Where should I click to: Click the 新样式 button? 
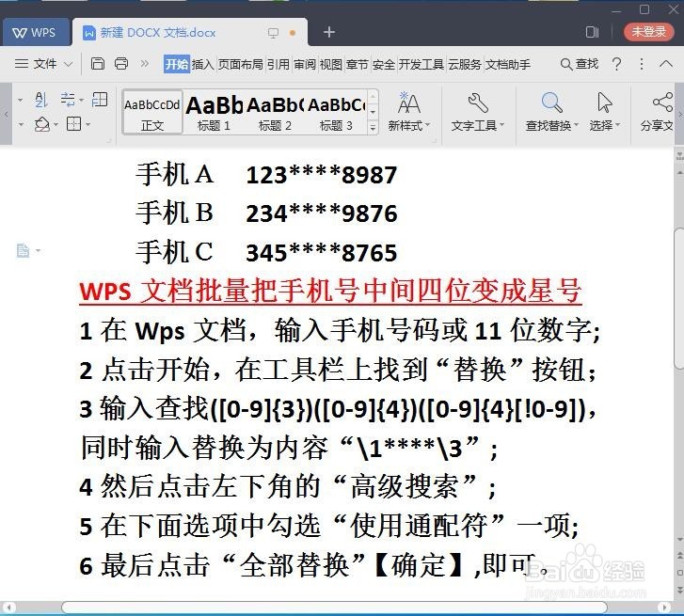point(408,112)
